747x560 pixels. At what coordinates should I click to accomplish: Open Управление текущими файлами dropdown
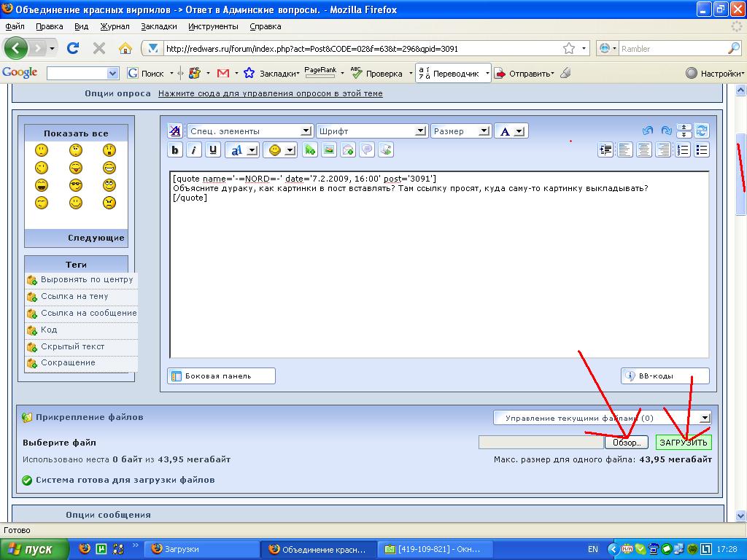click(603, 418)
